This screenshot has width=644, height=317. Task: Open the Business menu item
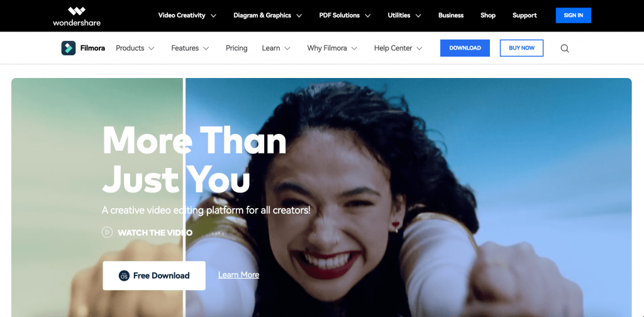[x=451, y=15]
